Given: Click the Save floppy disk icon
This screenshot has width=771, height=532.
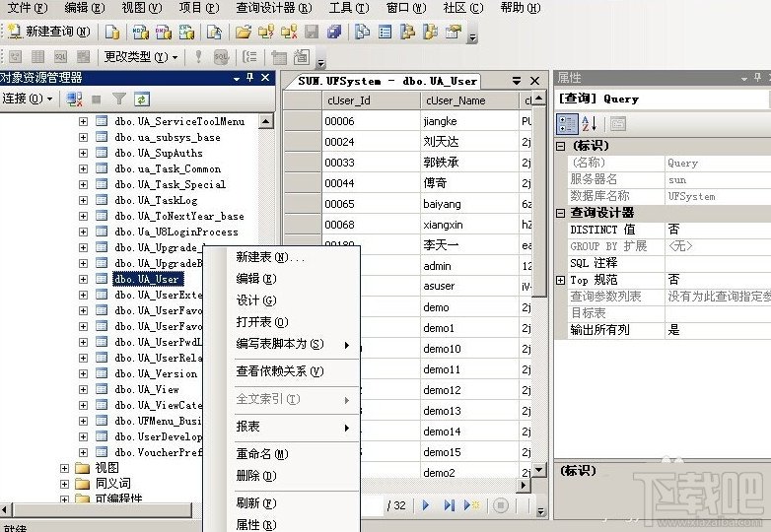Looking at the screenshot, I should point(312,33).
